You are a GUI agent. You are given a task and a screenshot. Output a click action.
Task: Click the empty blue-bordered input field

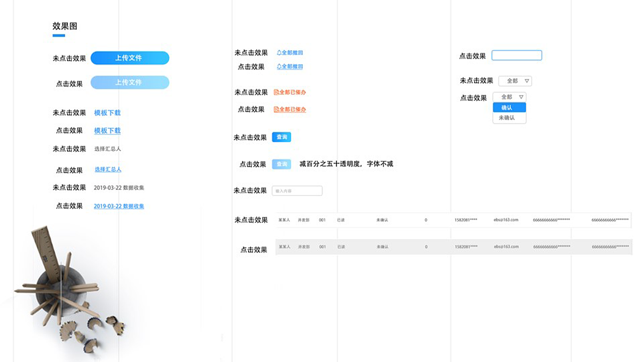point(517,55)
